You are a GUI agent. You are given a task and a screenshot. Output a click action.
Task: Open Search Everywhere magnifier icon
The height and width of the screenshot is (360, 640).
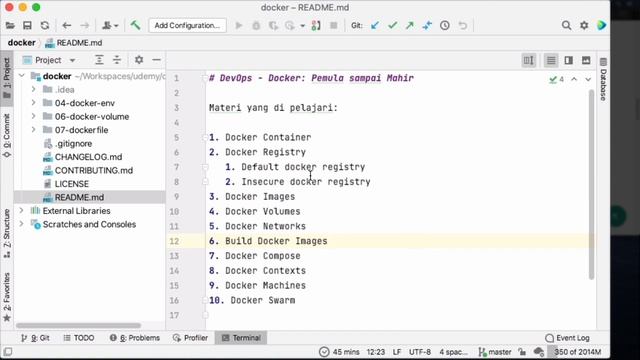(567, 25)
